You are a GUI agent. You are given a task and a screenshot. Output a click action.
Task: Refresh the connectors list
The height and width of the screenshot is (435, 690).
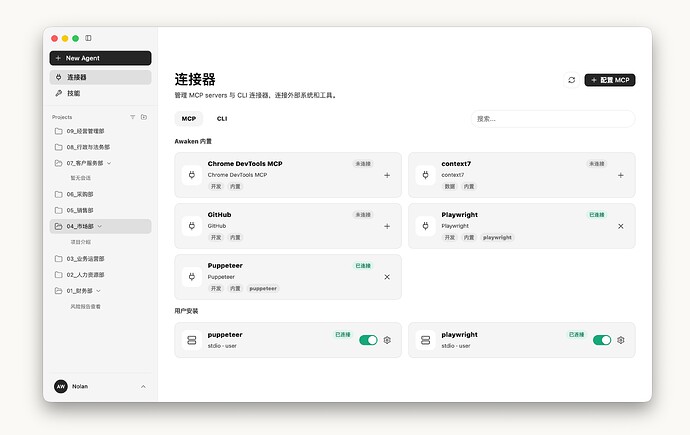click(571, 80)
